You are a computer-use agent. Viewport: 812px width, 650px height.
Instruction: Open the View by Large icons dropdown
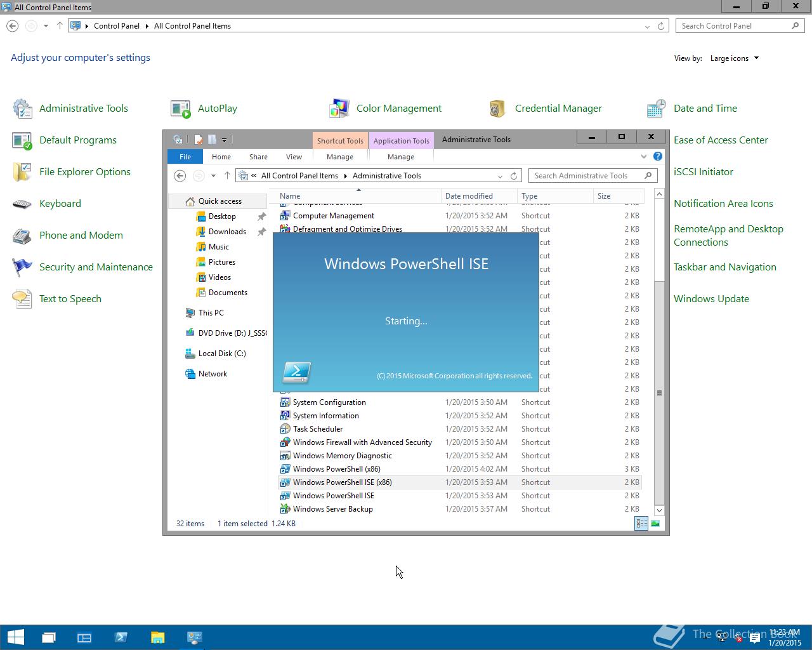734,58
